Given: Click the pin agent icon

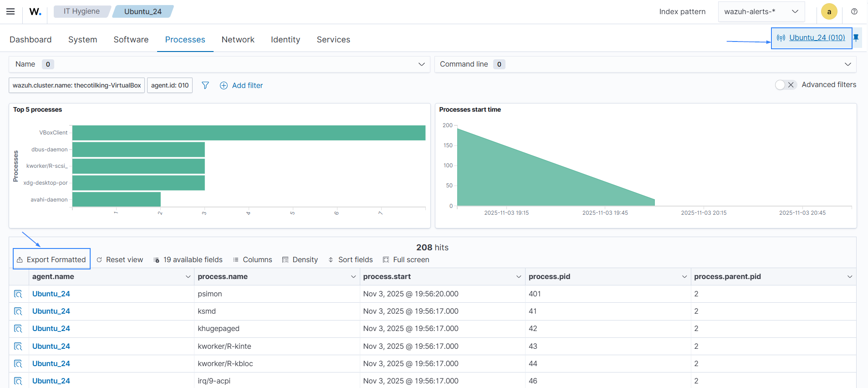Looking at the screenshot, I should coord(856,38).
